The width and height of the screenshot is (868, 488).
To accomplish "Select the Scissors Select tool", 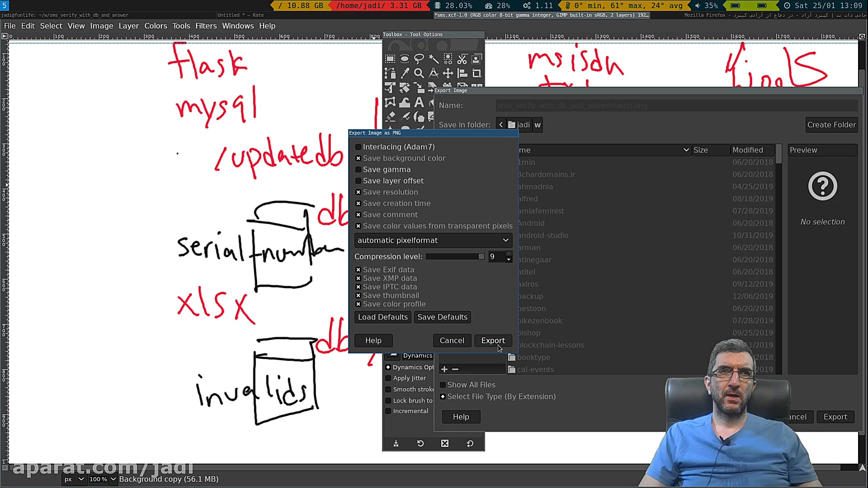I will tap(462, 59).
